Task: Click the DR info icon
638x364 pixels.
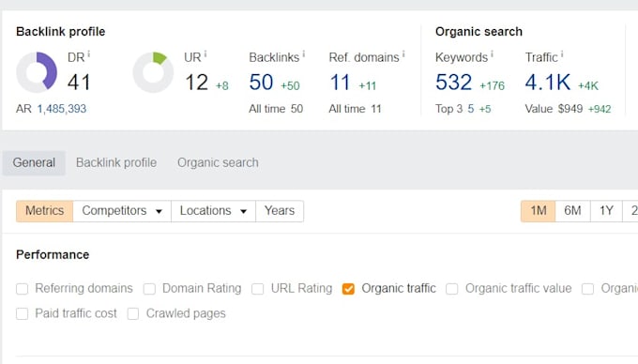Action: pos(89,54)
